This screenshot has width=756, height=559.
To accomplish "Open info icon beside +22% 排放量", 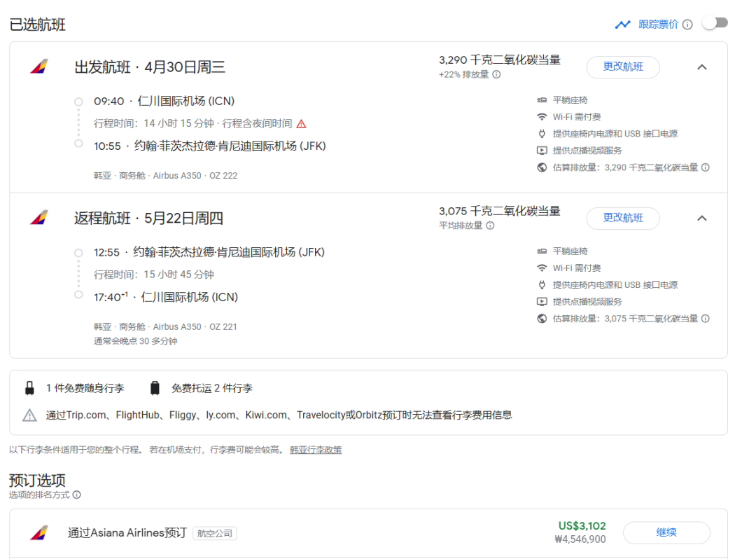I will (x=496, y=74).
